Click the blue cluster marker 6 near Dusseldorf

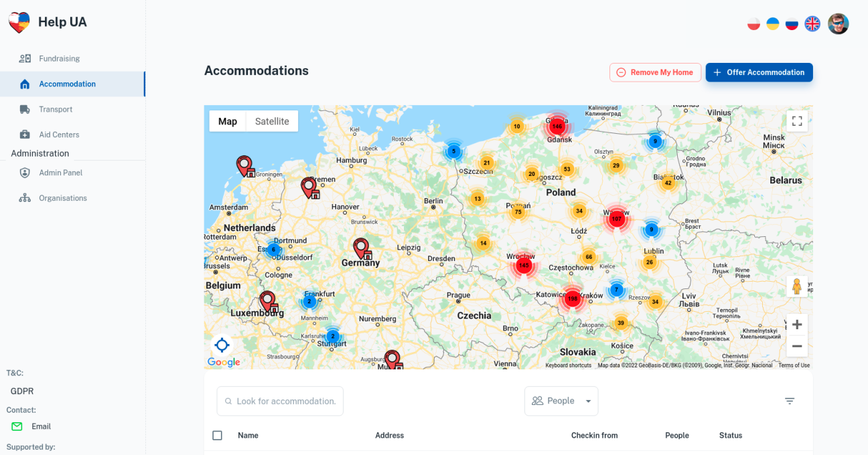click(273, 250)
